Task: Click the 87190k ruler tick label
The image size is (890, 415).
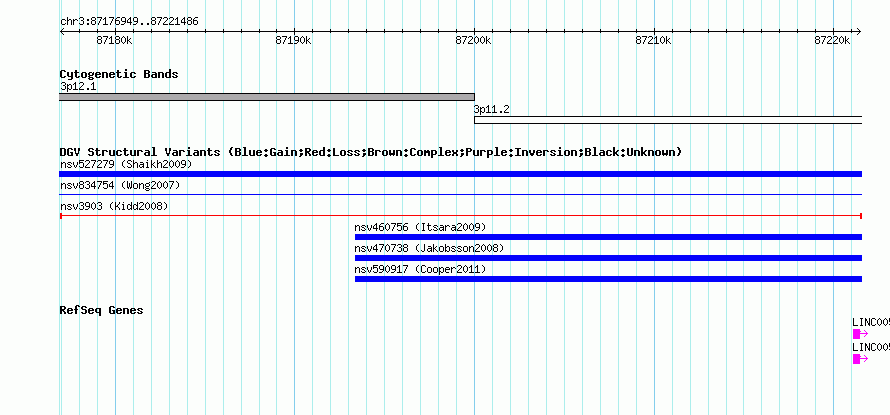Action: (293, 40)
